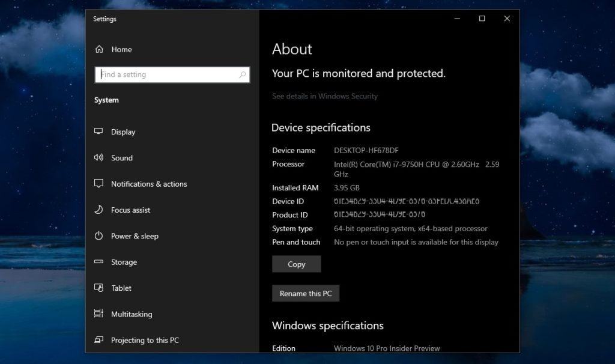
Task: Select the Display icon in the sidebar
Action: [x=98, y=132]
